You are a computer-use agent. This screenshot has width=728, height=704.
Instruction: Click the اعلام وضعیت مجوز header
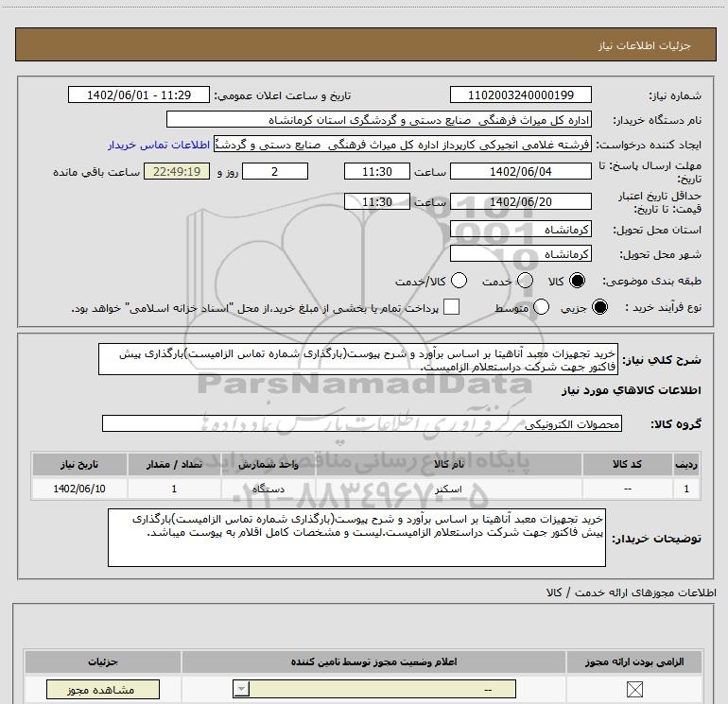[373, 661]
